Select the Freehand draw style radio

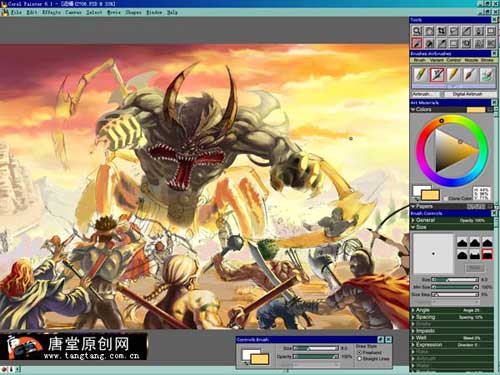pos(359,352)
